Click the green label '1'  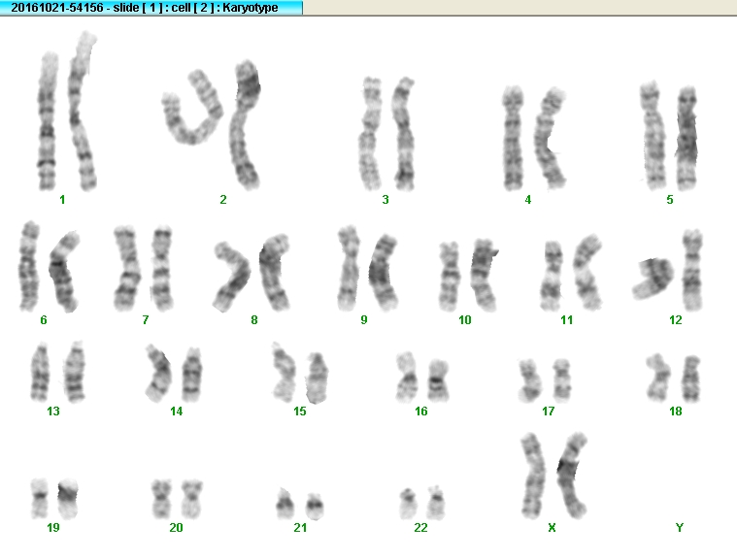point(62,200)
